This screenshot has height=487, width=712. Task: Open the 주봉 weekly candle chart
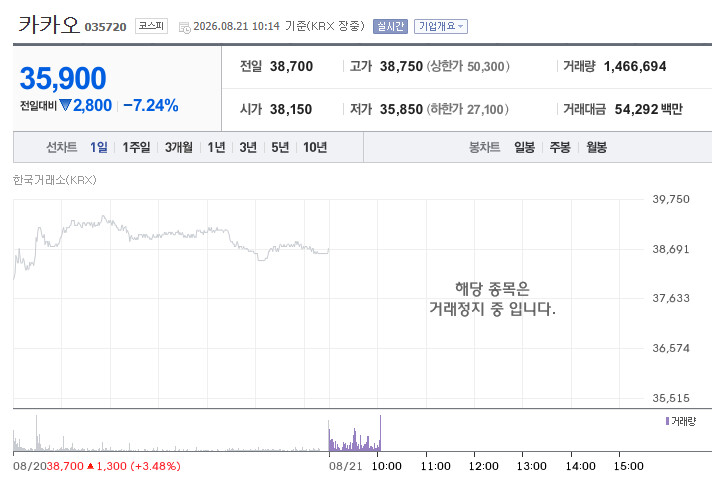pyautogui.click(x=559, y=147)
